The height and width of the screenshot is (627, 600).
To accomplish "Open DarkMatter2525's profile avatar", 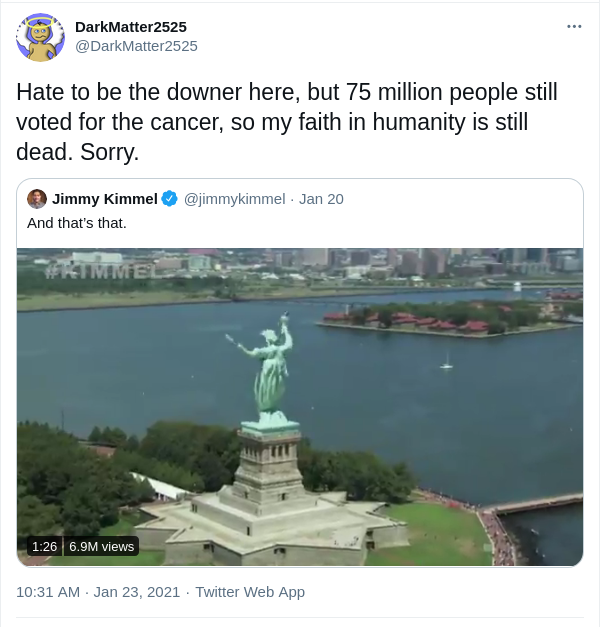I will 40,37.
